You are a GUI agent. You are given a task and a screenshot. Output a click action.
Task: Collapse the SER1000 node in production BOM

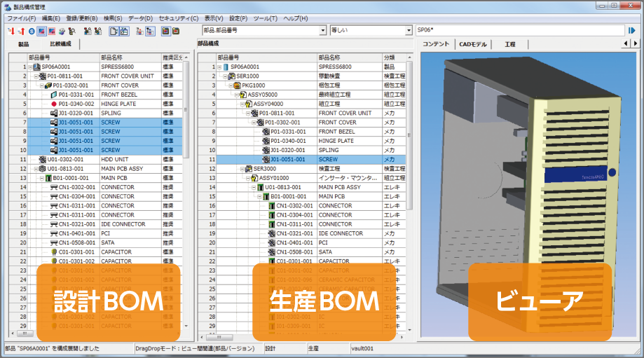click(226, 76)
